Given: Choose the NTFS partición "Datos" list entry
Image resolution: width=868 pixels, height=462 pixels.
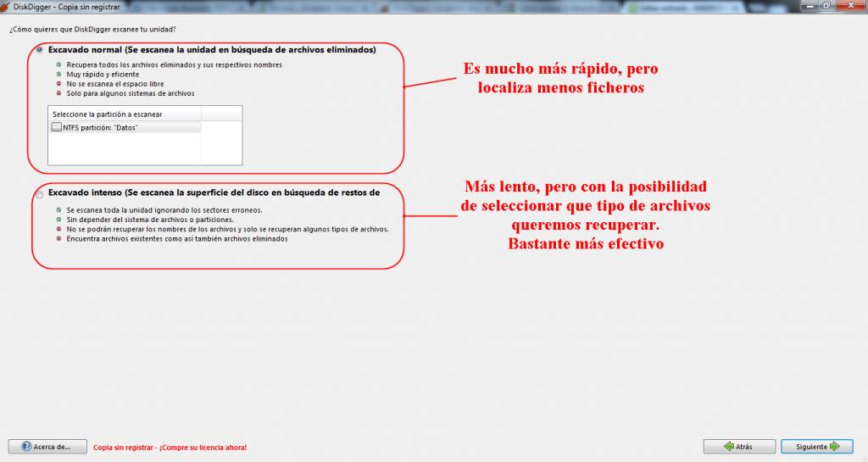Looking at the screenshot, I should 125,127.
